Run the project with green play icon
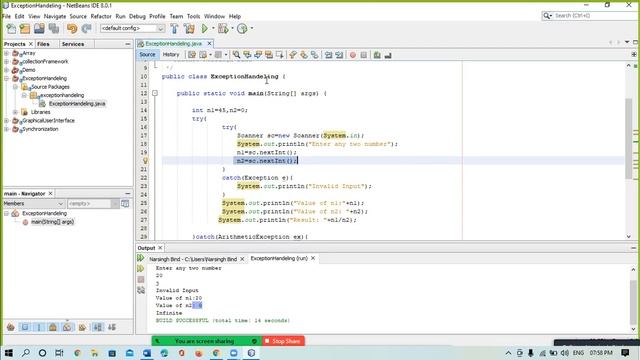The width and height of the screenshot is (640, 360). point(204,28)
